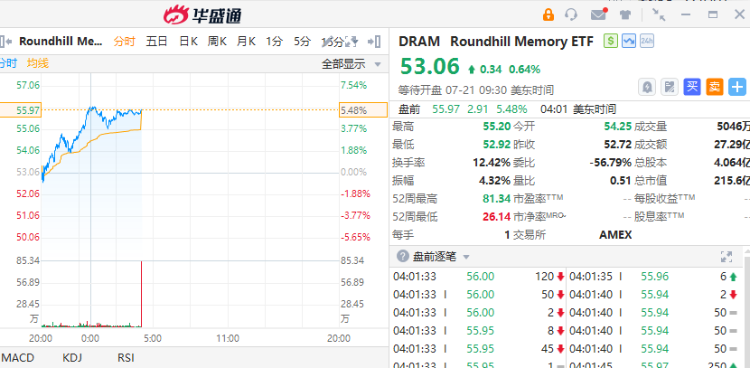Click the orange lock icon in title bar
This screenshot has width=750, height=368.
pyautogui.click(x=548, y=15)
